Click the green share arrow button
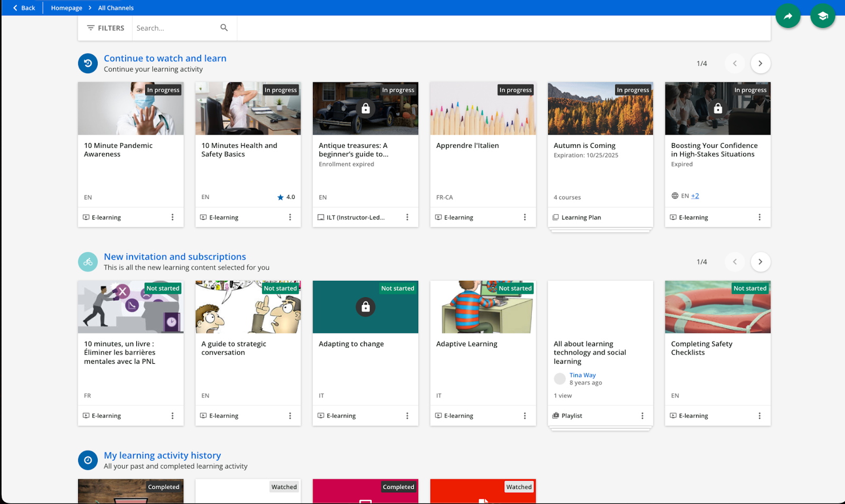 coord(788,16)
